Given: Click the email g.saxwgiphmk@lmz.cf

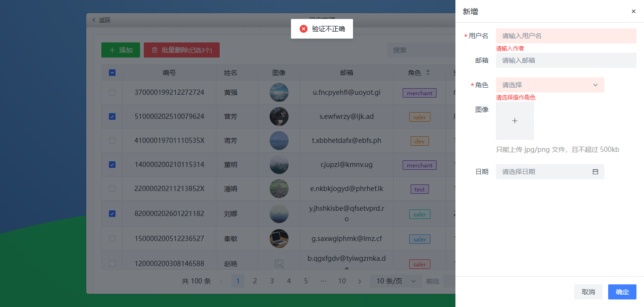Looking at the screenshot, I should [347, 239].
